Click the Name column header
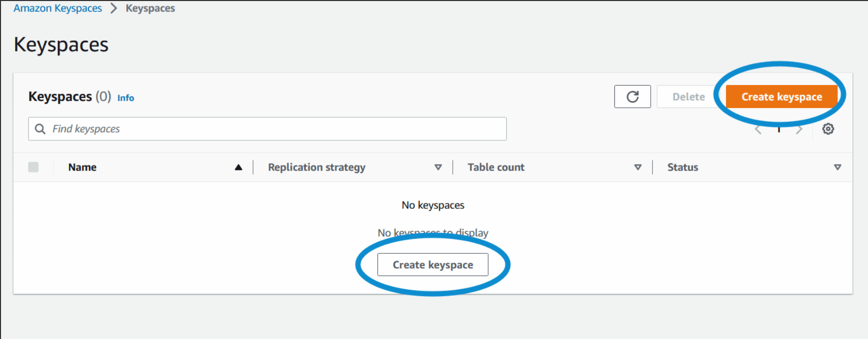868x339 pixels. (83, 167)
